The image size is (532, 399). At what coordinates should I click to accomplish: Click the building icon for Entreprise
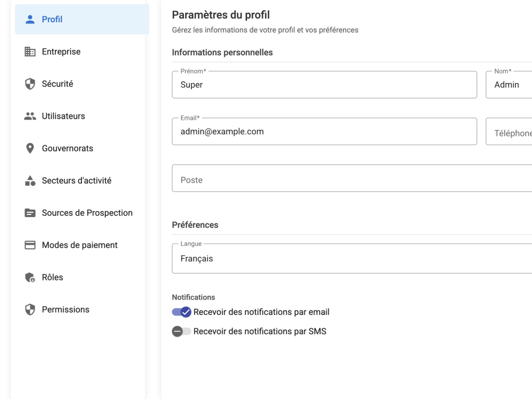[x=30, y=52]
